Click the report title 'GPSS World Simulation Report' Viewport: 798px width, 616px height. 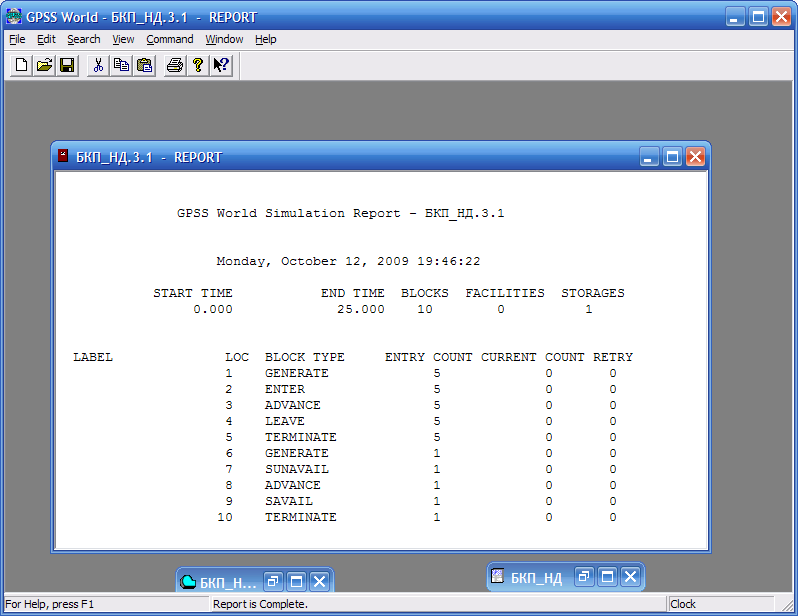[x=289, y=213]
